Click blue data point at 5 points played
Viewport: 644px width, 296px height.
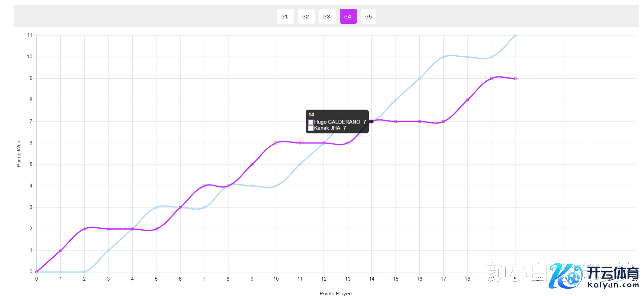pyautogui.click(x=156, y=208)
